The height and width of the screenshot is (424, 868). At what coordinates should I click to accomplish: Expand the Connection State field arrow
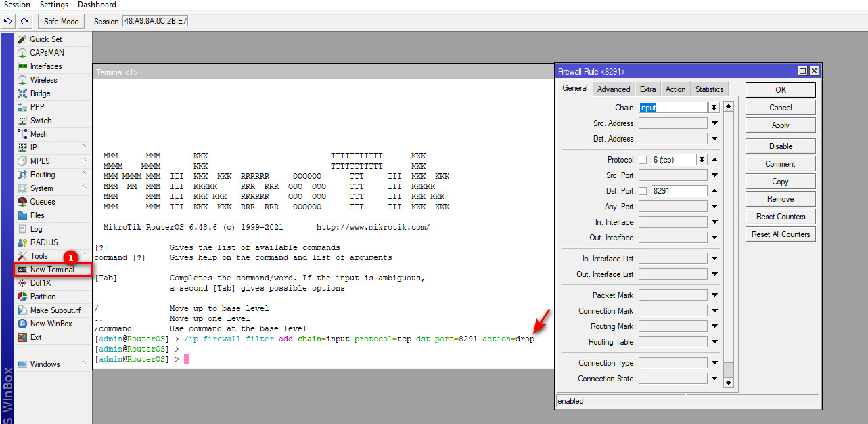[x=714, y=379]
